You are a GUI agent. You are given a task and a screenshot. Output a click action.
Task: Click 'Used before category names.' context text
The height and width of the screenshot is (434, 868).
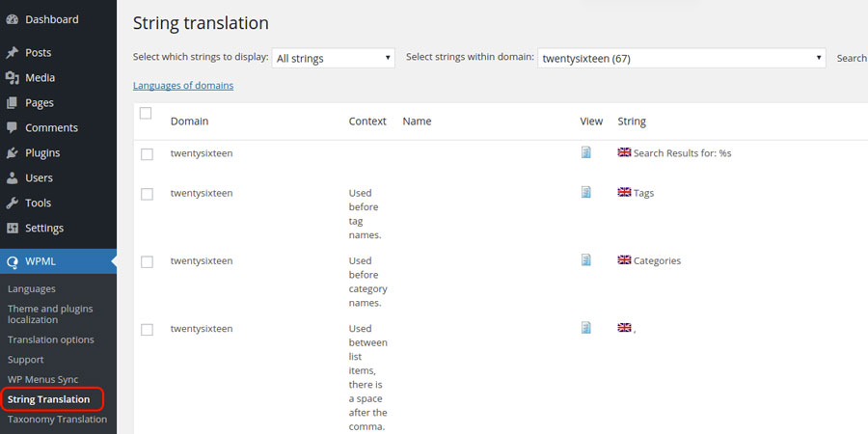click(x=368, y=282)
